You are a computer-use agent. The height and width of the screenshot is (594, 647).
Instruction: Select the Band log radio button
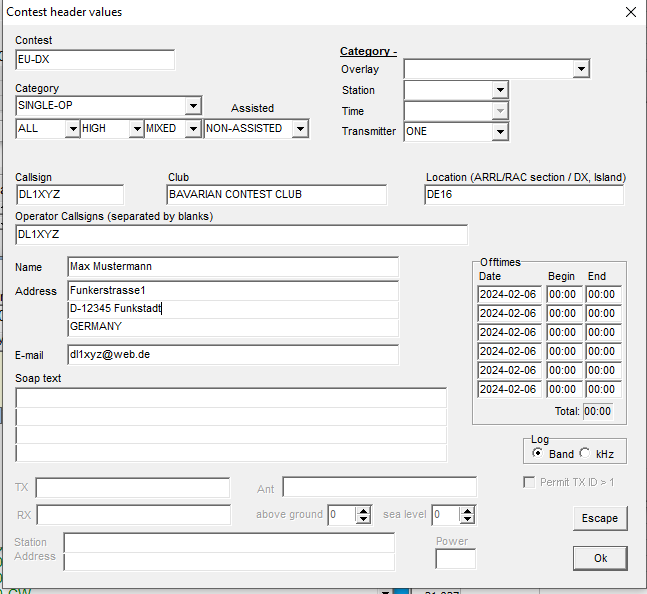coord(538,453)
